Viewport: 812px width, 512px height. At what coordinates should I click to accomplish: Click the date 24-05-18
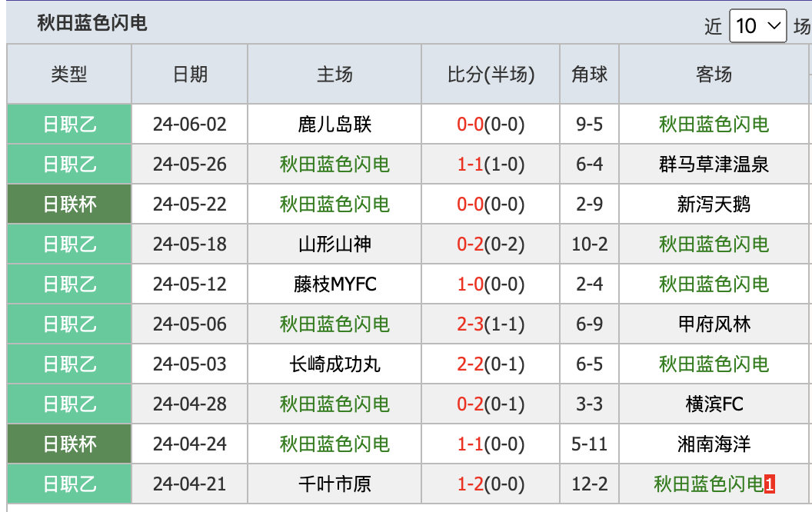coord(189,244)
